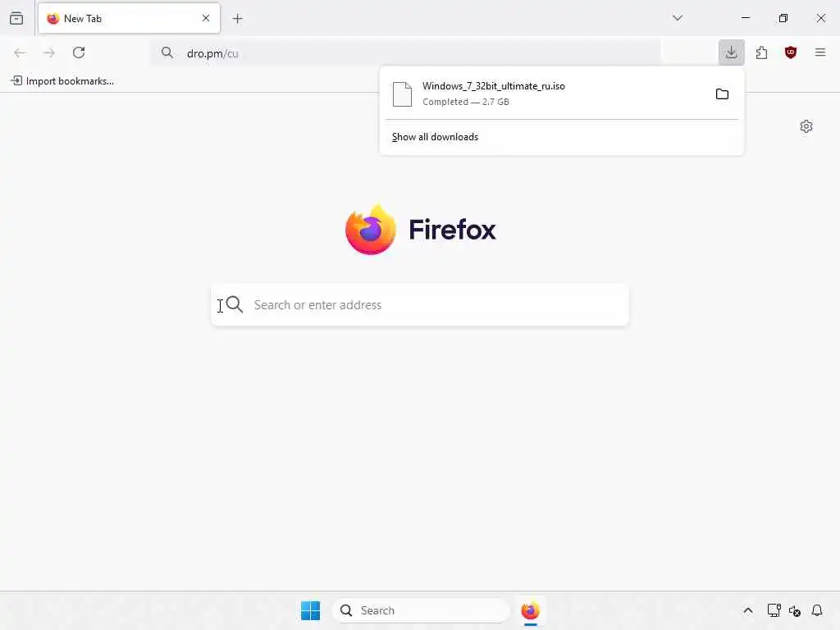This screenshot has height=630, width=840.
Task: Minimize the Firefox window
Action: (x=745, y=18)
